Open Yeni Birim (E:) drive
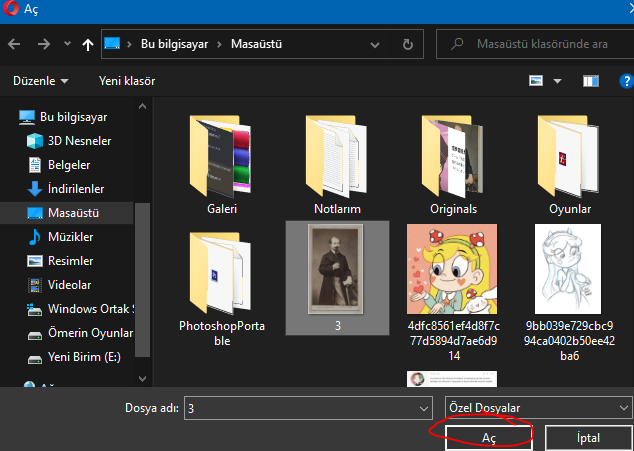Screen dimensions: 634x451 pos(74,357)
